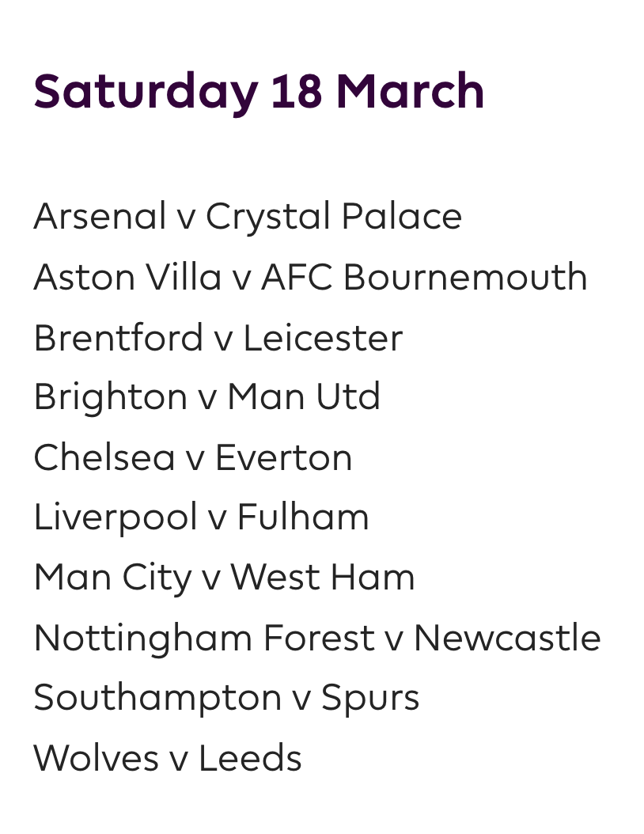Tap the Brighton team name
The width and height of the screenshot is (644, 834).
[x=111, y=397]
